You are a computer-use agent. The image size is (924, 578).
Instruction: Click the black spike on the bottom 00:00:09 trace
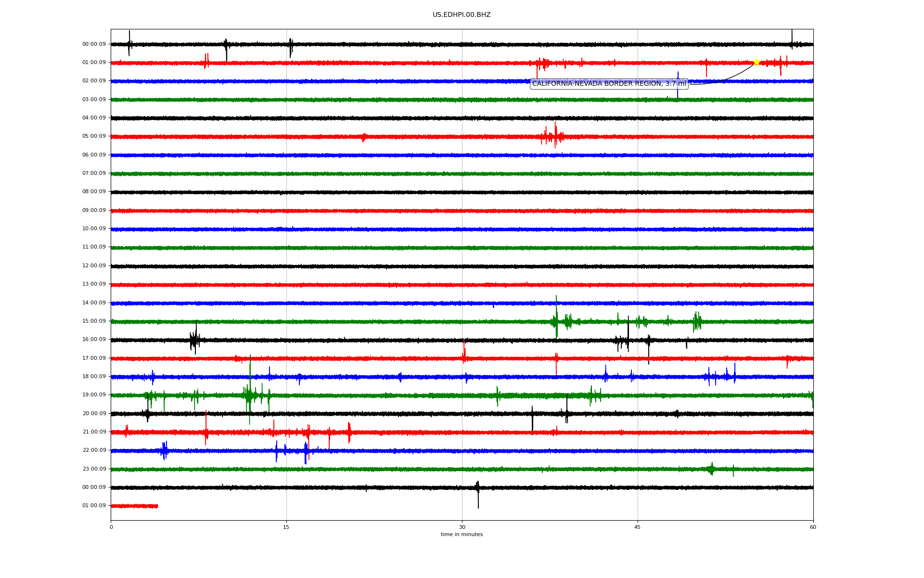[477, 494]
